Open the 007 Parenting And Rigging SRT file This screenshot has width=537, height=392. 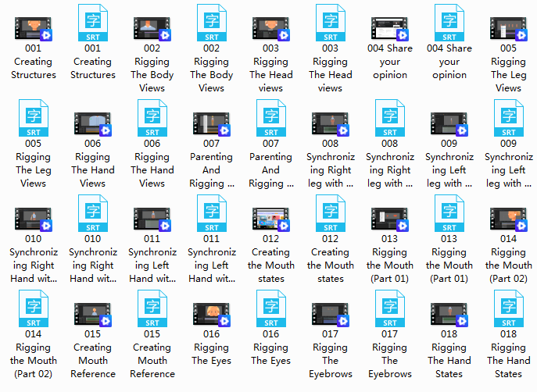tap(271, 118)
